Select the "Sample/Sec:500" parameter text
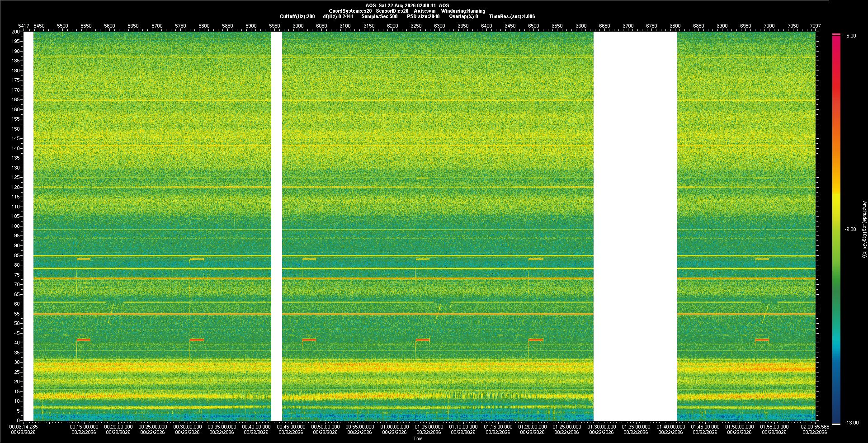The width and height of the screenshot is (868, 443). point(379,16)
